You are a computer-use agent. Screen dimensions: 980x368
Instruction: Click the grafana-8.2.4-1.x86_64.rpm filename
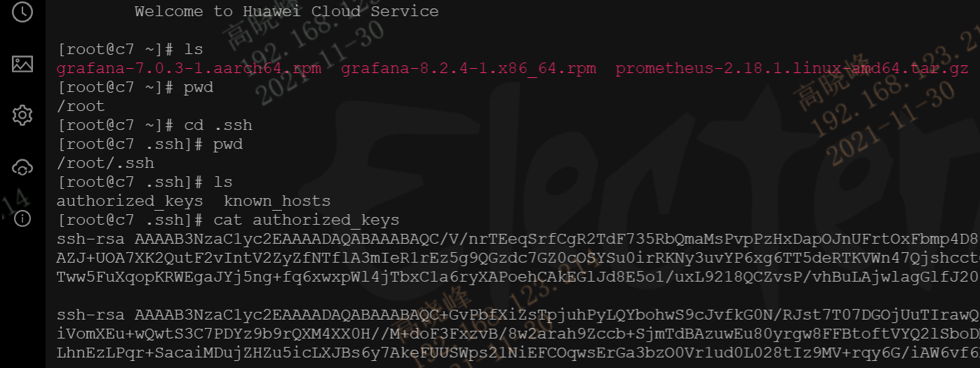pyautogui.click(x=469, y=69)
